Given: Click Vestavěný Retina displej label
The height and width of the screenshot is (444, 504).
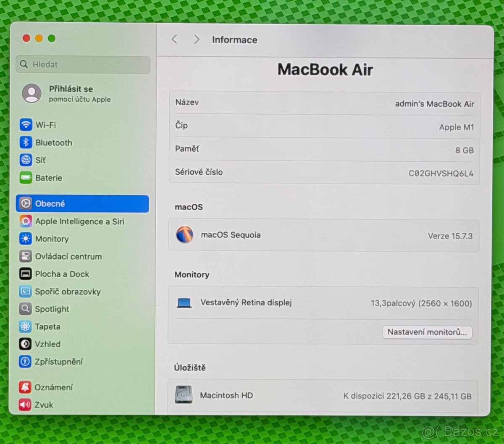Looking at the screenshot, I should [246, 302].
